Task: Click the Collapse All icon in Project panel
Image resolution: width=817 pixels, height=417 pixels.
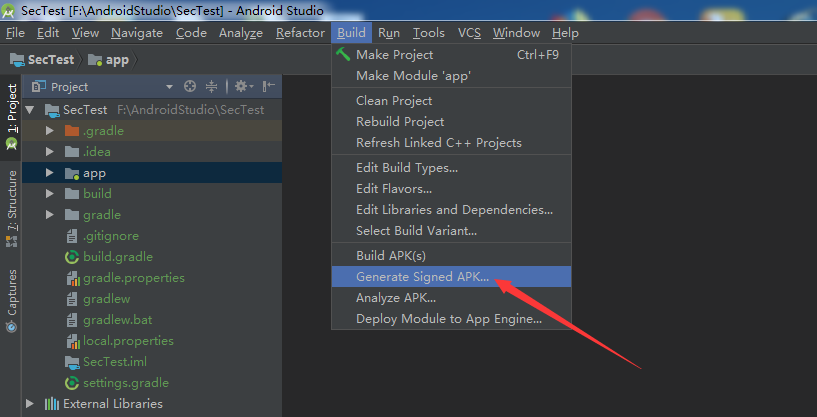Action: [x=212, y=87]
